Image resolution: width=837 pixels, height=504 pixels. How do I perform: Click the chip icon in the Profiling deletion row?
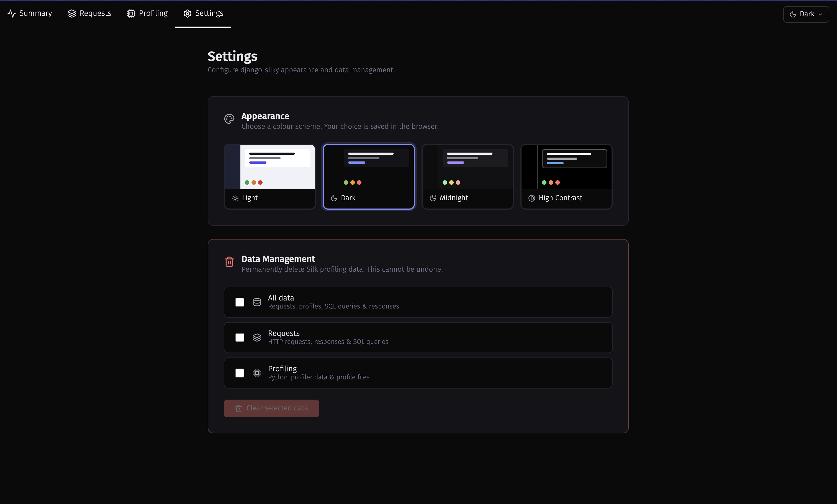257,373
